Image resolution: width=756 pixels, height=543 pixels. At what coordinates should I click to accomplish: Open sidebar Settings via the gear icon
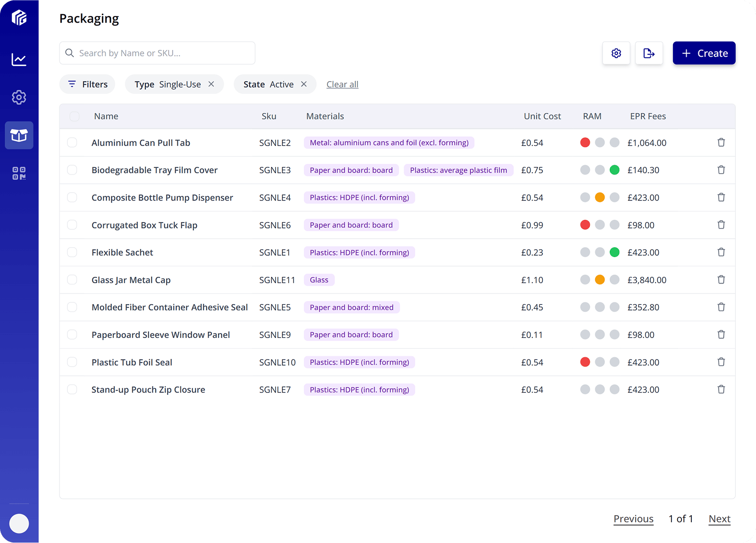[19, 97]
